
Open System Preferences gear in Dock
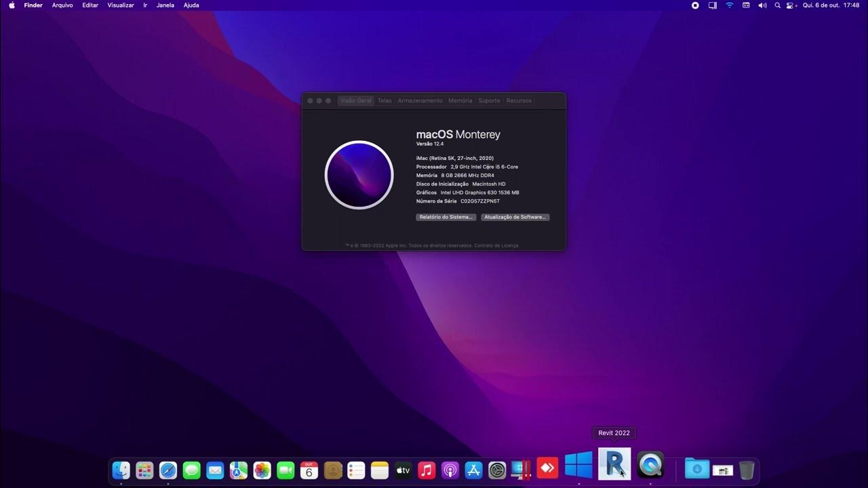coord(497,470)
